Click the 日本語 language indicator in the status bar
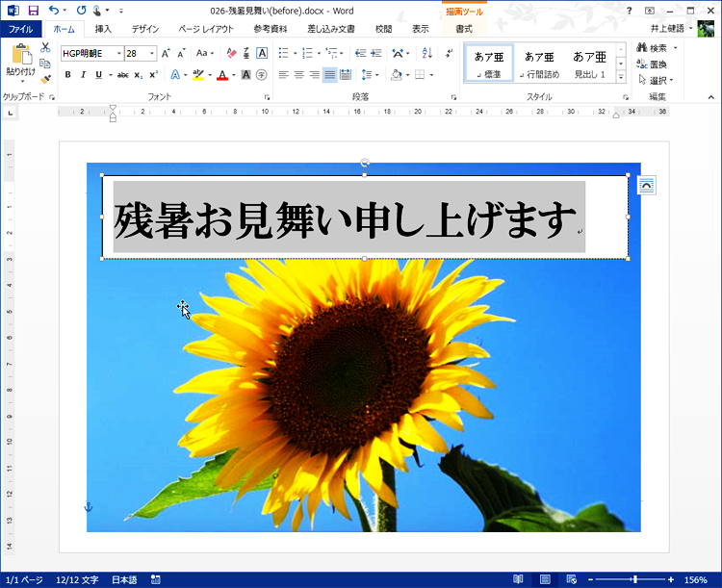722x588 pixels. point(124,579)
